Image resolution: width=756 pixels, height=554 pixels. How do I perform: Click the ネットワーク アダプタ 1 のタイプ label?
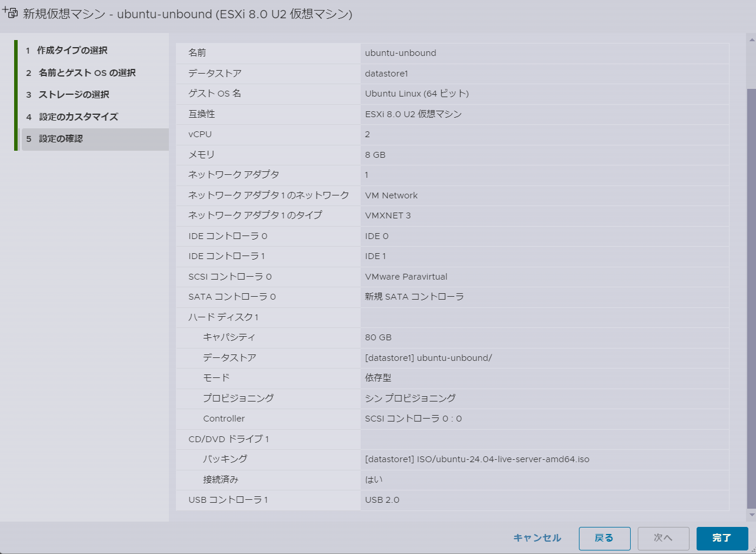click(255, 215)
